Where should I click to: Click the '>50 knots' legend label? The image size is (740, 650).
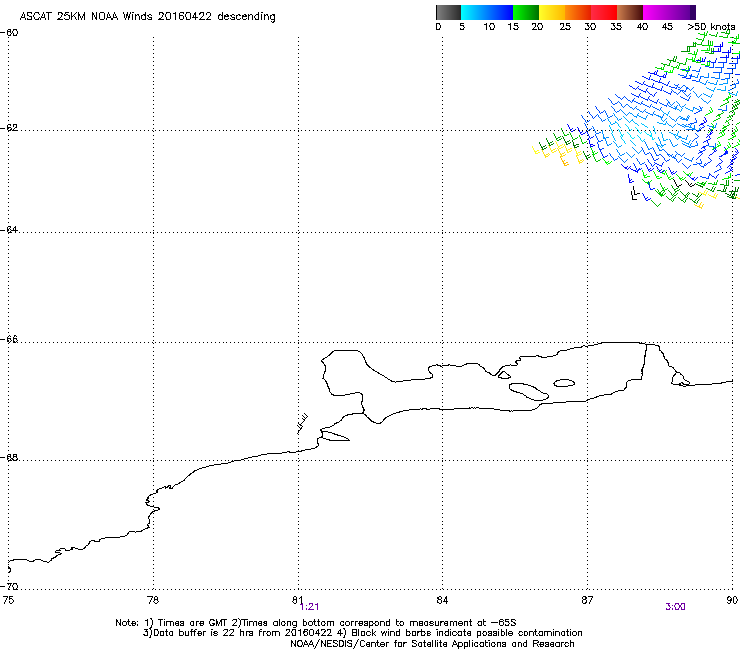[711, 27]
